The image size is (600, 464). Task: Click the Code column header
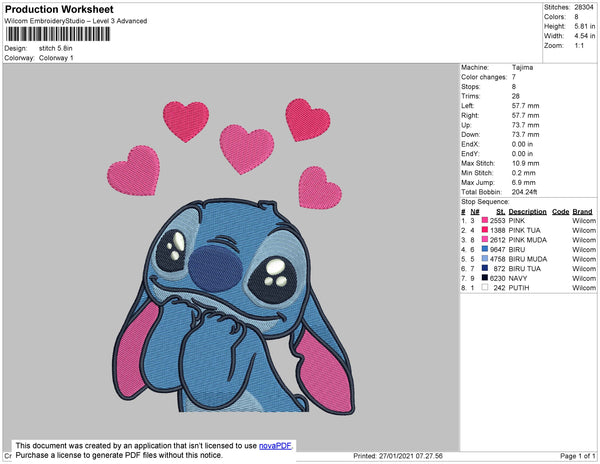(x=560, y=212)
